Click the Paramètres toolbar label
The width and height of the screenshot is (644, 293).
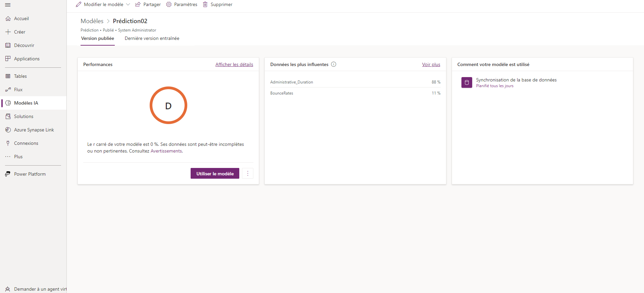186,4
